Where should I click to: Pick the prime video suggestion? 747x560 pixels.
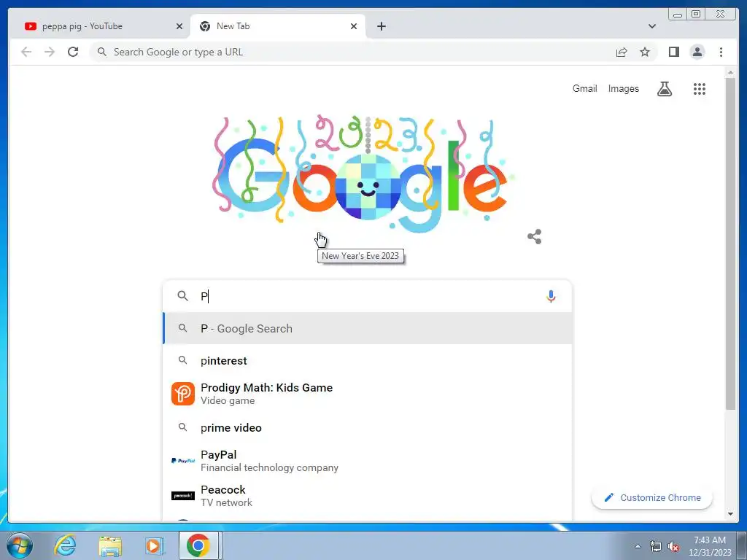point(368,427)
